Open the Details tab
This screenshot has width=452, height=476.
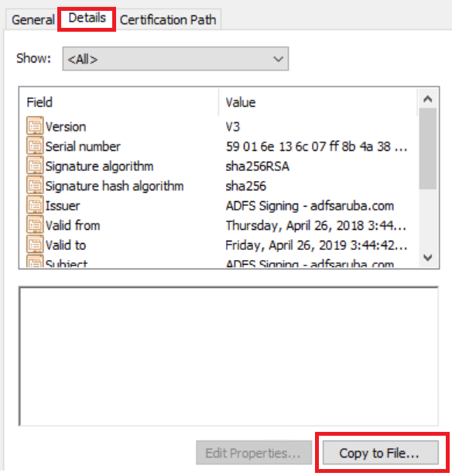click(87, 19)
